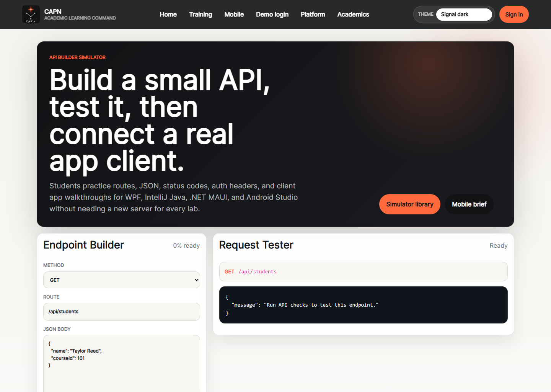
Task: Open the Platform nav item
Action: click(313, 15)
